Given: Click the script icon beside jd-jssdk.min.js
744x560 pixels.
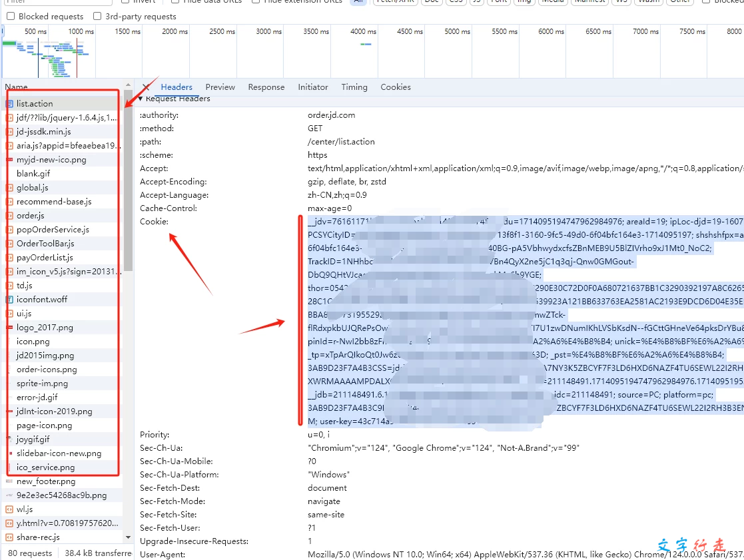Looking at the screenshot, I should 9,131.
